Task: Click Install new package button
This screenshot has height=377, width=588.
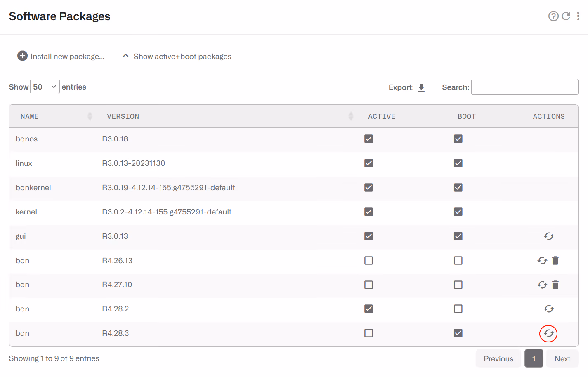Action: coord(61,56)
